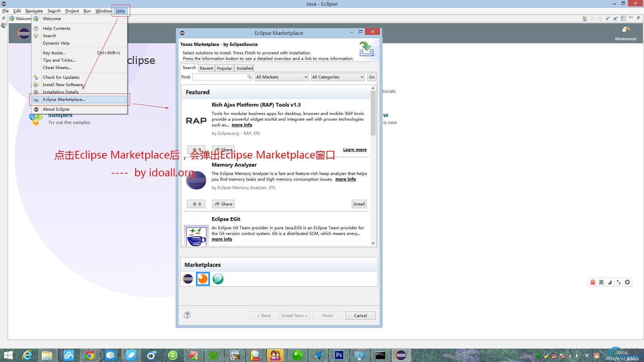
Task: Open the Navigate menu
Action: [x=34, y=11]
